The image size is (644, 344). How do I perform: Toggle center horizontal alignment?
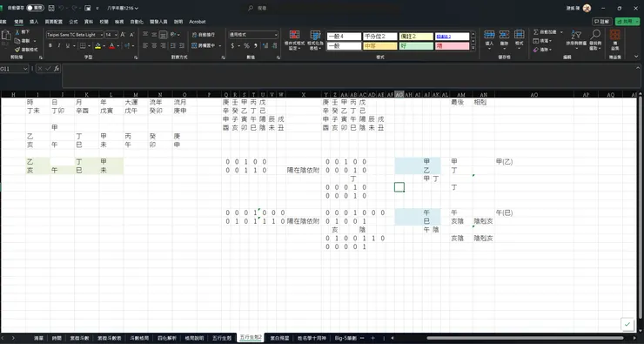pos(154,45)
